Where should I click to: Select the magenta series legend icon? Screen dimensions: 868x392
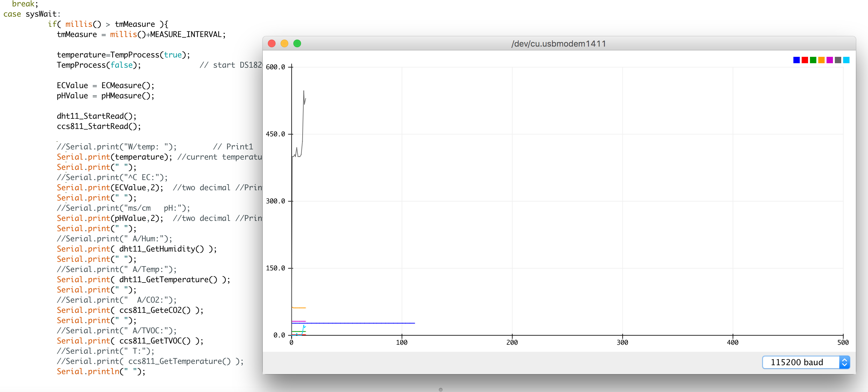tap(830, 60)
